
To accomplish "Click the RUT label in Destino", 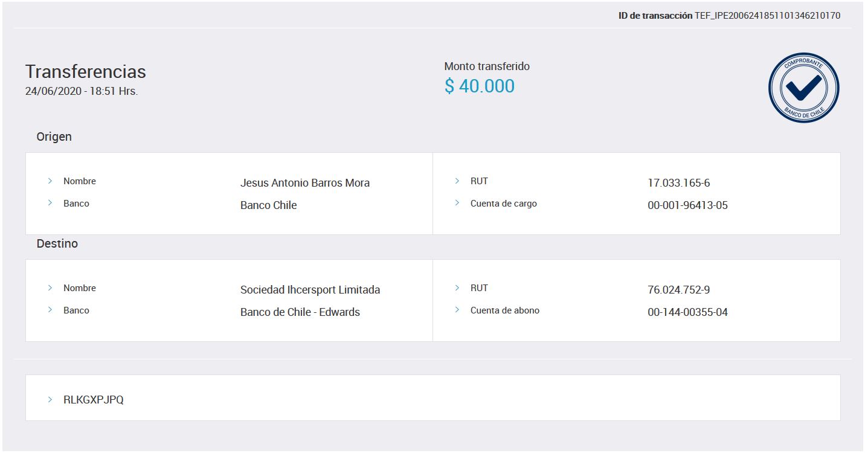I will click(479, 288).
